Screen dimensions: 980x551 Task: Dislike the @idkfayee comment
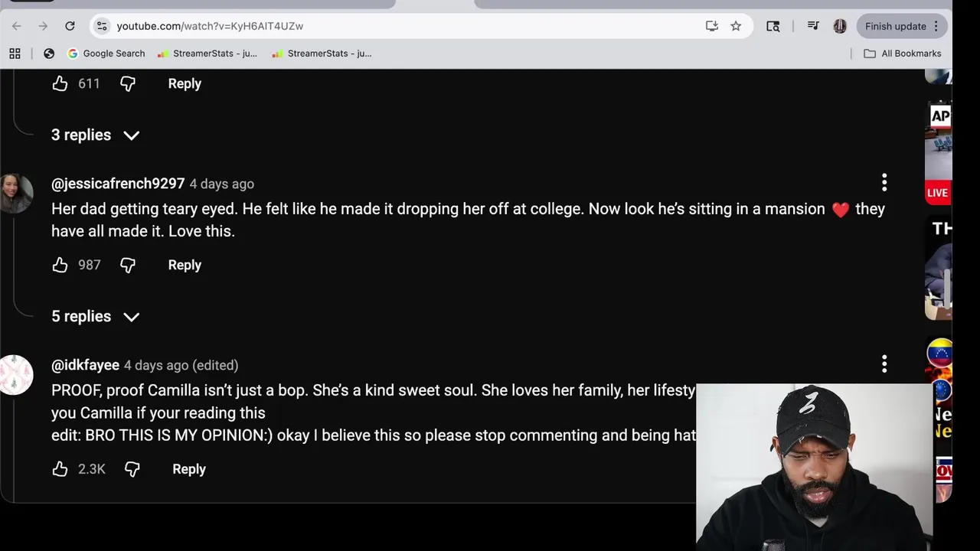(132, 469)
